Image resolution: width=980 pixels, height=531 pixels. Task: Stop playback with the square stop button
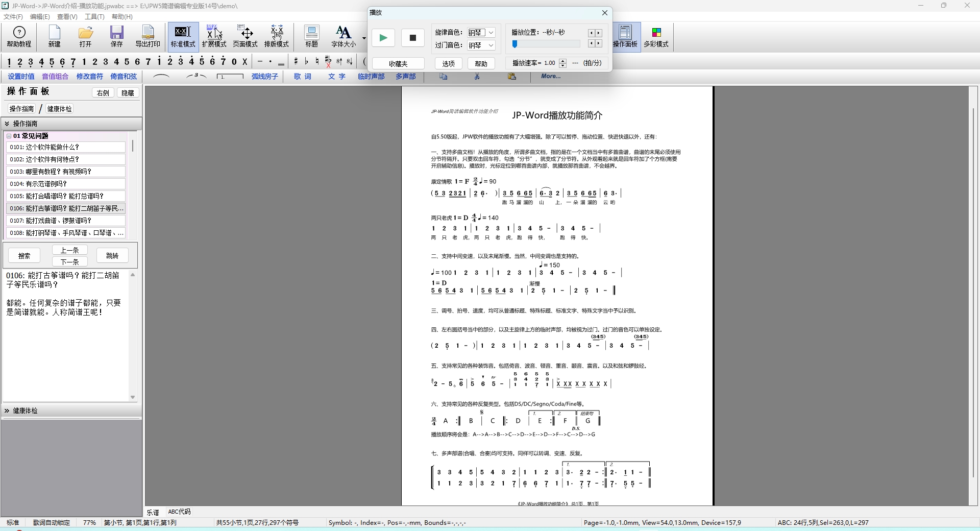tap(413, 38)
